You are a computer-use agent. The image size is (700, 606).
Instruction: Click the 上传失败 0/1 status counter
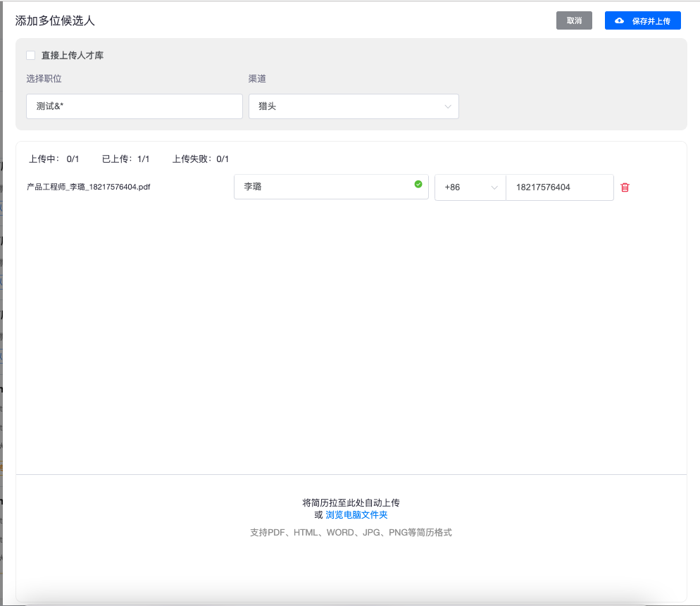[x=201, y=159]
